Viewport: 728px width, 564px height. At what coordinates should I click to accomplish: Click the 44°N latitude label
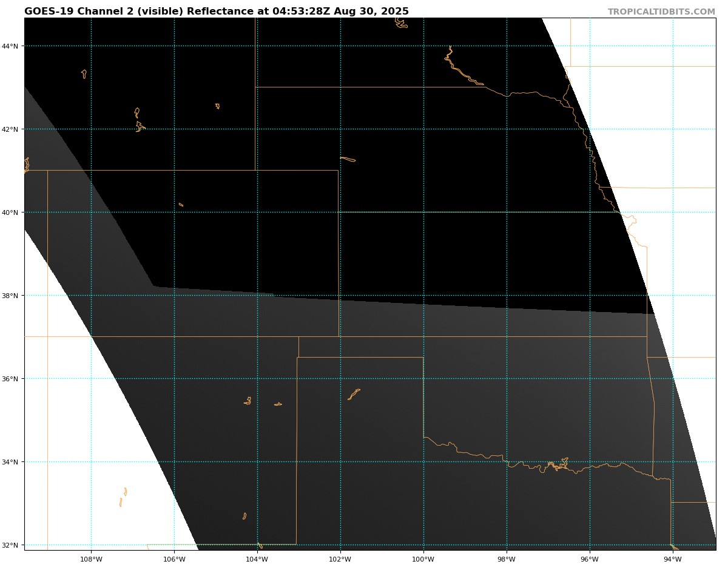click(10, 46)
